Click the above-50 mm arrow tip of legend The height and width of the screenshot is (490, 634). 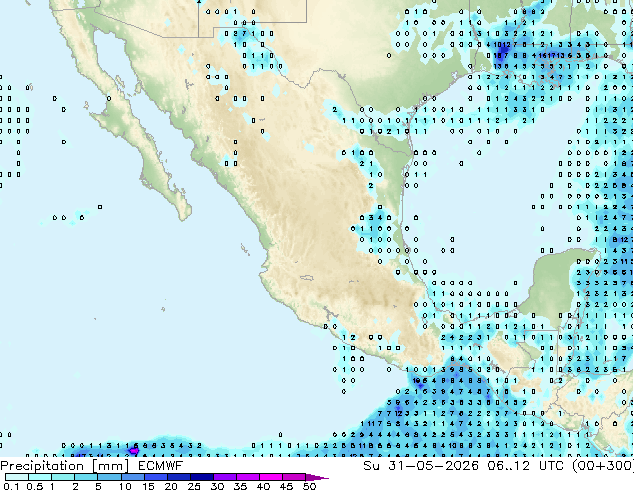tap(317, 477)
